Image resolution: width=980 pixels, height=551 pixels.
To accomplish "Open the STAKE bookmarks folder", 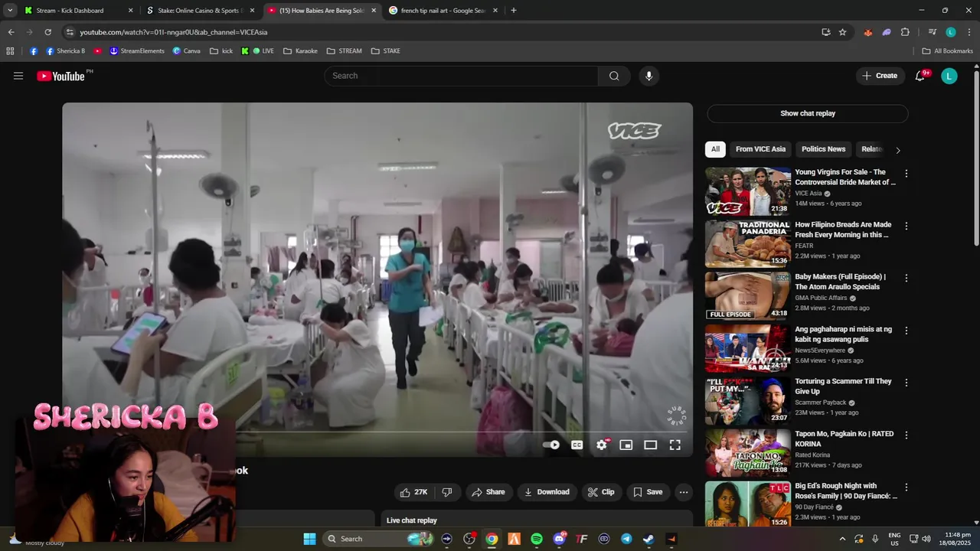I will tap(386, 51).
